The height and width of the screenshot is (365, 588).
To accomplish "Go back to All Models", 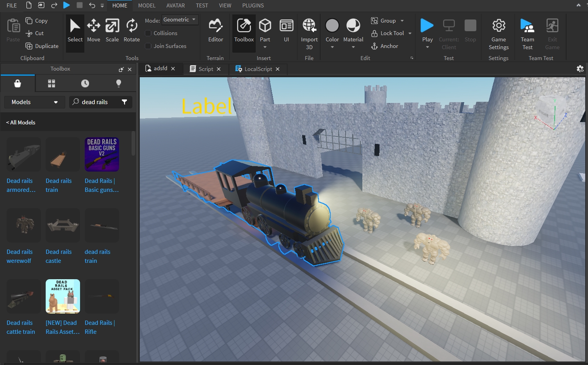I will coord(21,122).
